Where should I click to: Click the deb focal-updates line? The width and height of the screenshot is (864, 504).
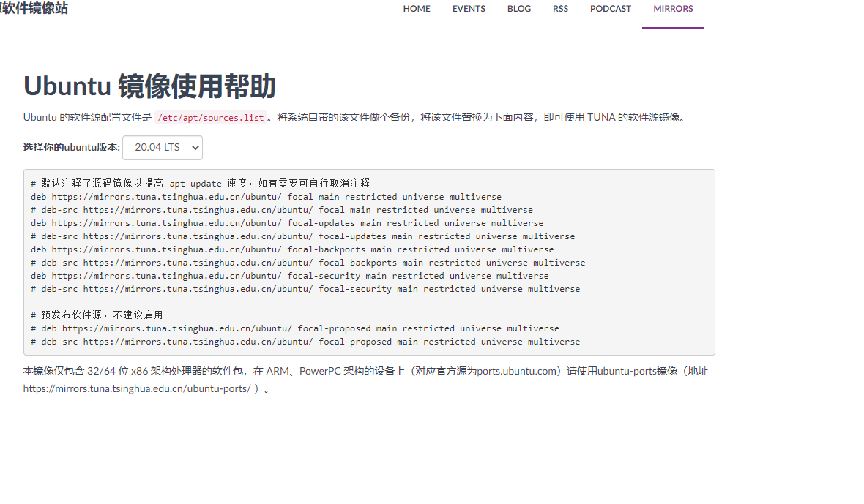(x=287, y=223)
